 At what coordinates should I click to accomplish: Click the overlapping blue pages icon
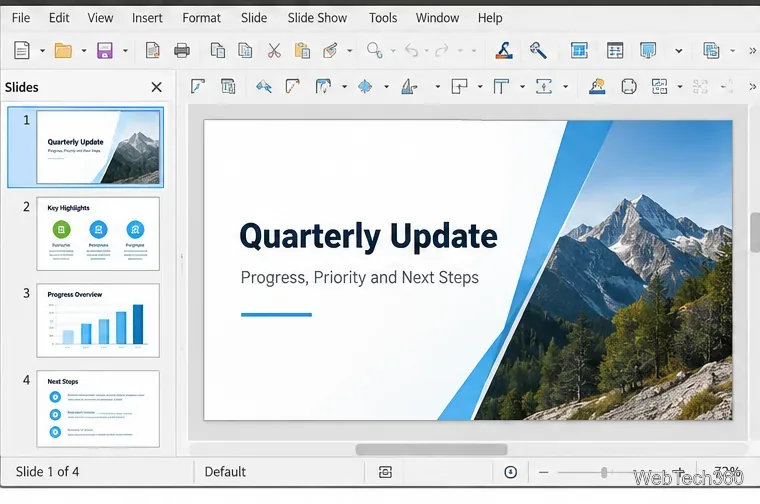point(711,50)
